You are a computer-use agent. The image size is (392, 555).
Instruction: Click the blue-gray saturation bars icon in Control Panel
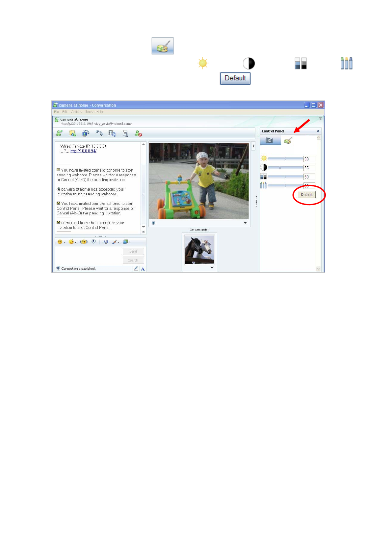(263, 177)
